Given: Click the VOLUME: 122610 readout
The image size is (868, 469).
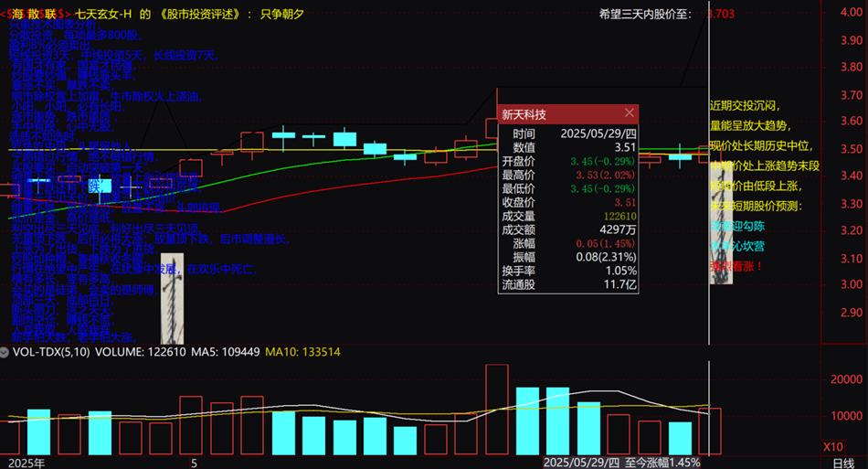Looking at the screenshot, I should tap(141, 352).
